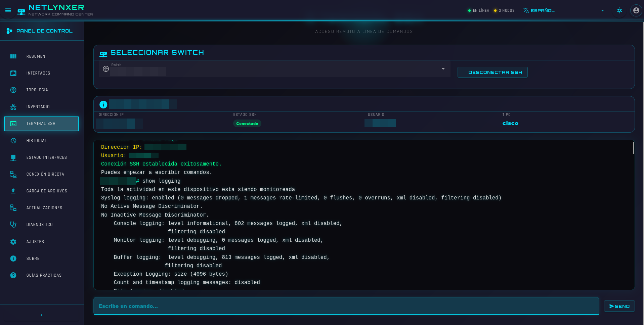The width and height of the screenshot is (644, 325).
Task: Toggle light/dark theme with the sun icon
Action: click(619, 10)
